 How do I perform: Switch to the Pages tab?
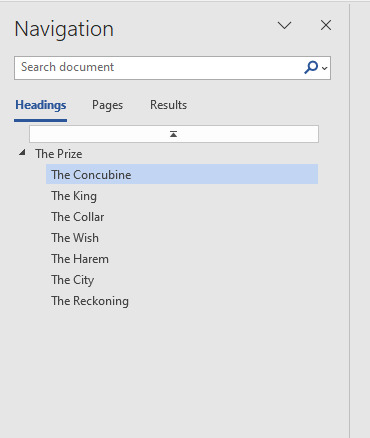pyautogui.click(x=107, y=105)
